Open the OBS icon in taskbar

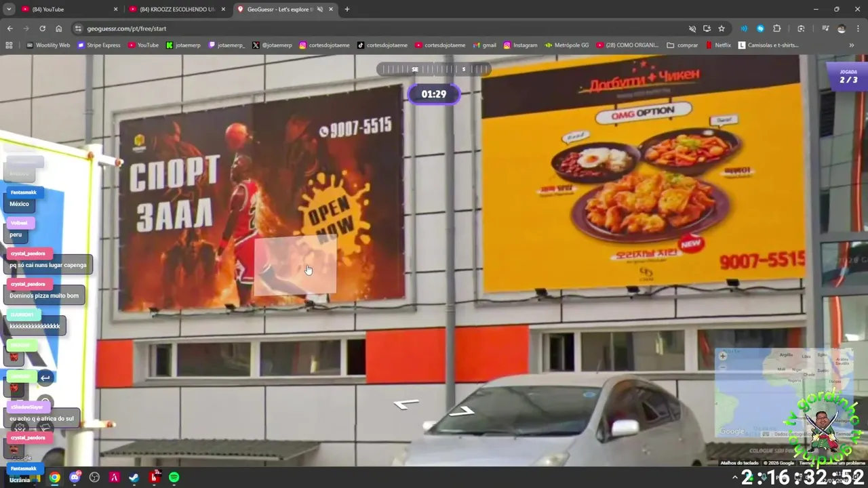94,477
